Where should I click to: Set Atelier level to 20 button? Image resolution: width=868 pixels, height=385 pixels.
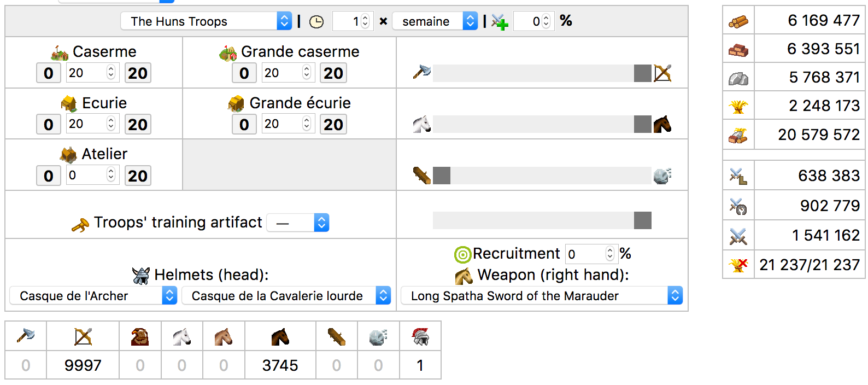pyautogui.click(x=138, y=176)
